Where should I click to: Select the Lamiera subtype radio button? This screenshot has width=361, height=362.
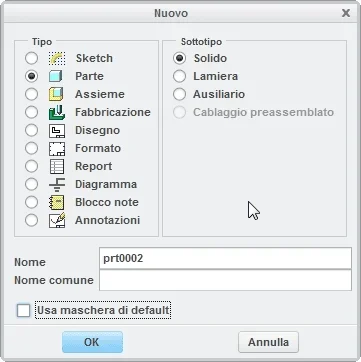point(179,76)
